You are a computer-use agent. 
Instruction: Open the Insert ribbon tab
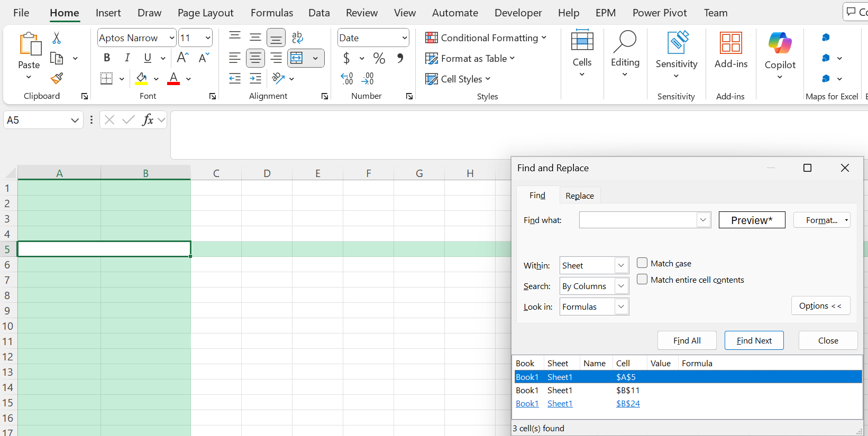click(108, 13)
